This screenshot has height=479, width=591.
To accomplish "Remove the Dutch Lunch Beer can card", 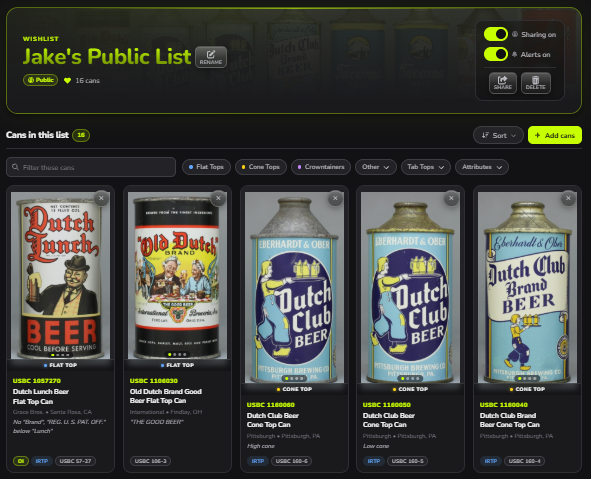I will coord(101,198).
